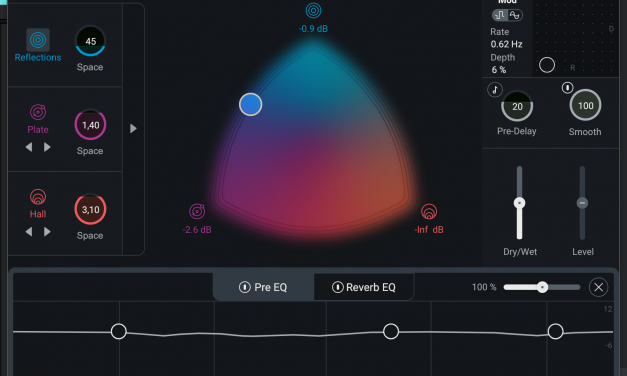Previous Plate type arrow
The image size is (627, 376).
pos(29,147)
